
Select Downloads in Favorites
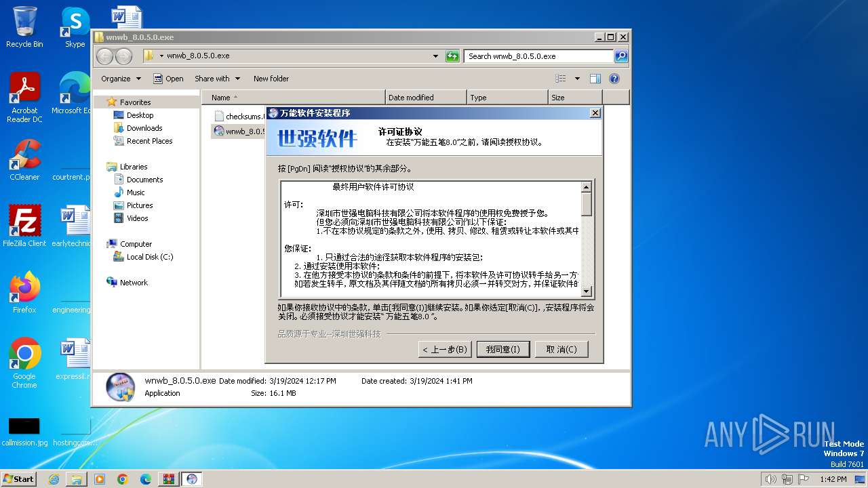click(144, 128)
